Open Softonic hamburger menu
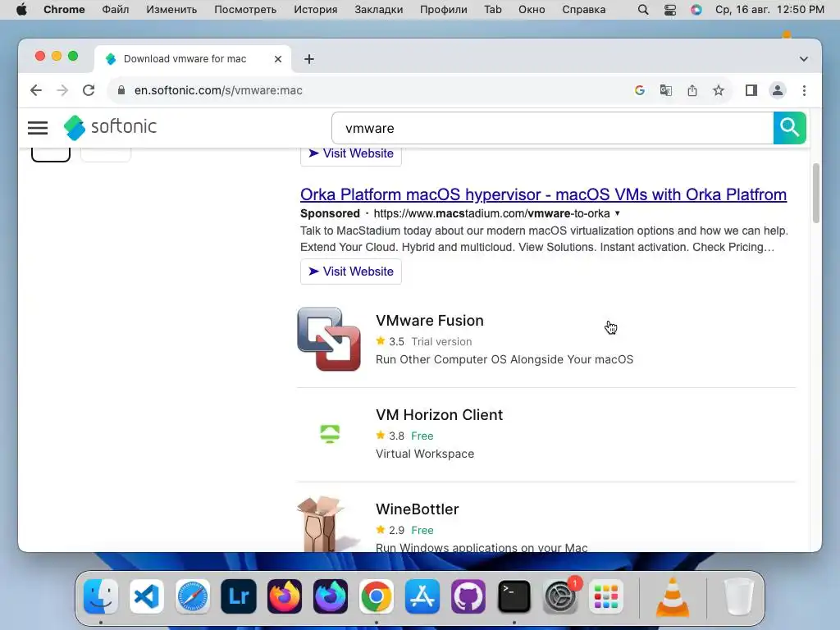This screenshot has width=840, height=630. pyautogui.click(x=38, y=127)
